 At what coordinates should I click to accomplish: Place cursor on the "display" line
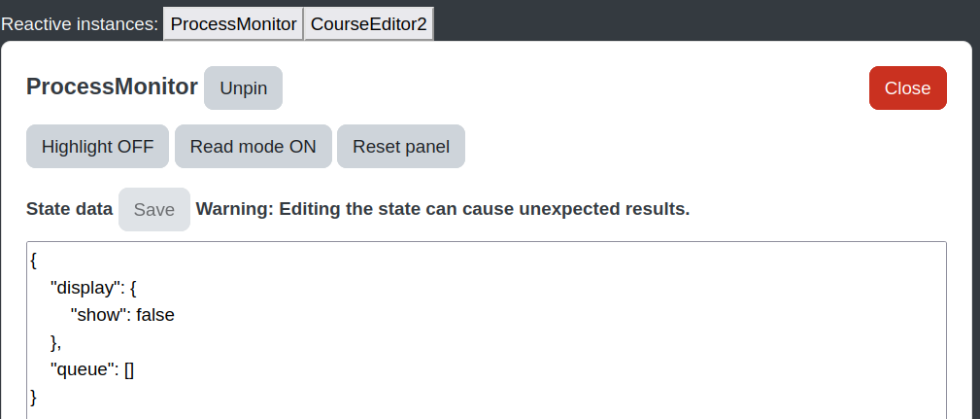93,288
